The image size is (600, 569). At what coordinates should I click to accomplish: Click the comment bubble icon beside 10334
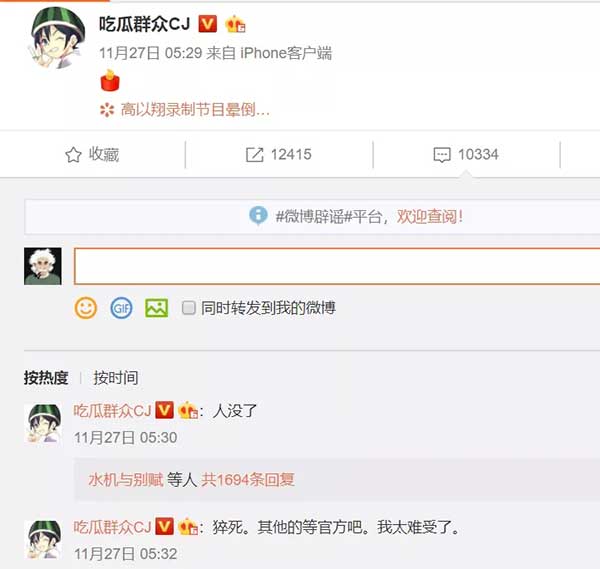(442, 155)
